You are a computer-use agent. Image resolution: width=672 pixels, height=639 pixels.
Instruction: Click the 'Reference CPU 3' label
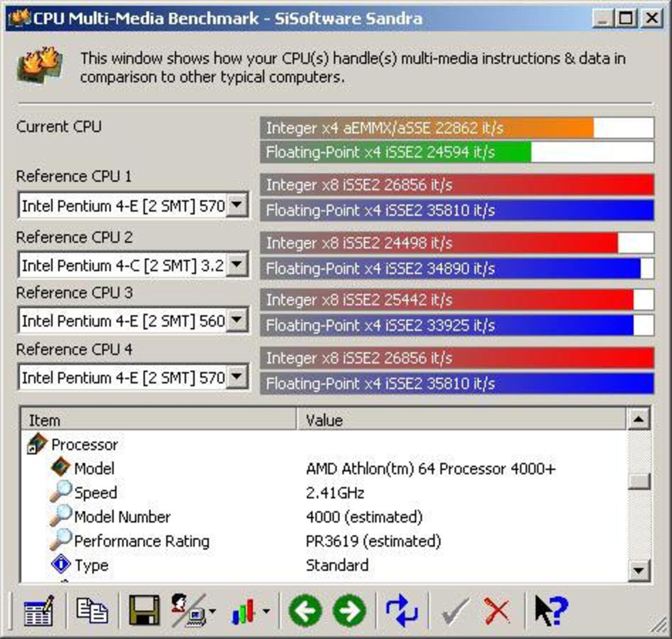coord(74,293)
